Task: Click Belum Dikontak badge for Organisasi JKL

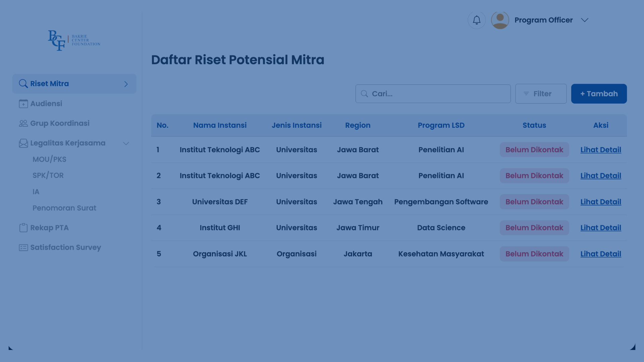Action: point(534,254)
